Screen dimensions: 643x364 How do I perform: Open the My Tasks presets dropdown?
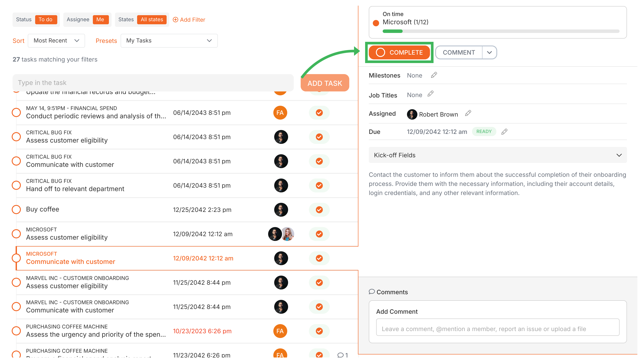point(169,41)
